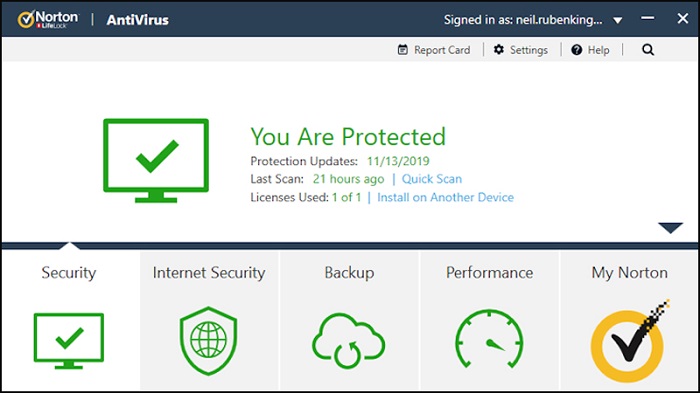Open the Performance tab label

489,272
